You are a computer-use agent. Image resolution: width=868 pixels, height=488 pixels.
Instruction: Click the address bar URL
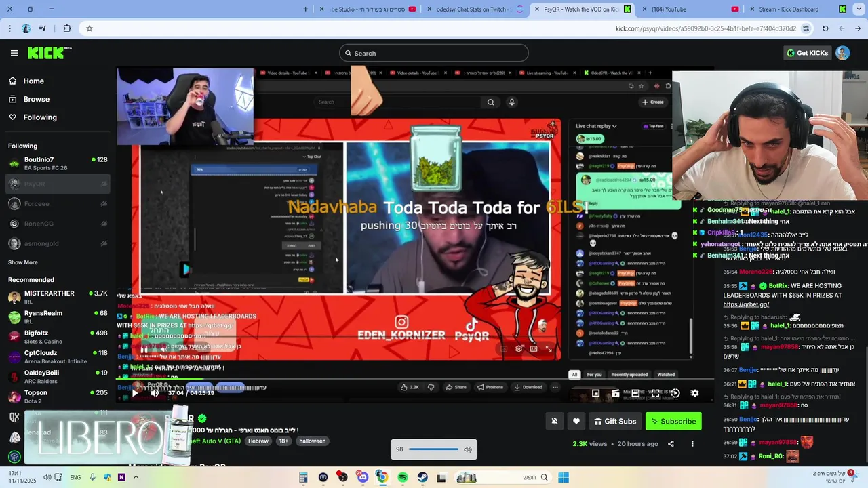(705, 28)
